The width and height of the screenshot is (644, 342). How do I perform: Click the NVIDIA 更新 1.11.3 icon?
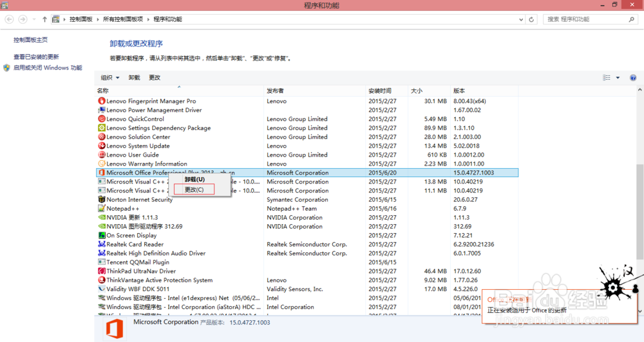pos(102,218)
